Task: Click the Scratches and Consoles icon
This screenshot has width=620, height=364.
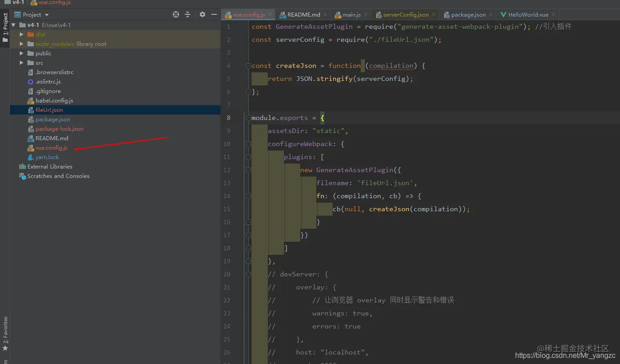Action: [22, 176]
